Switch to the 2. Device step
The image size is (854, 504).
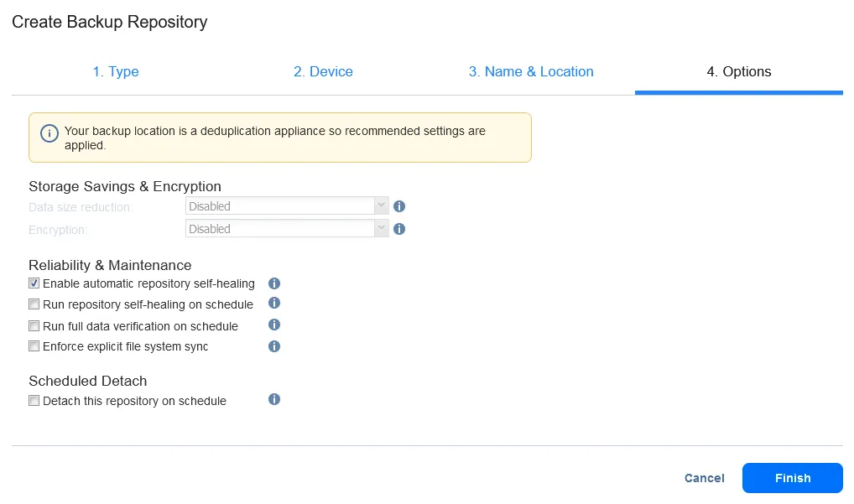pyautogui.click(x=323, y=72)
